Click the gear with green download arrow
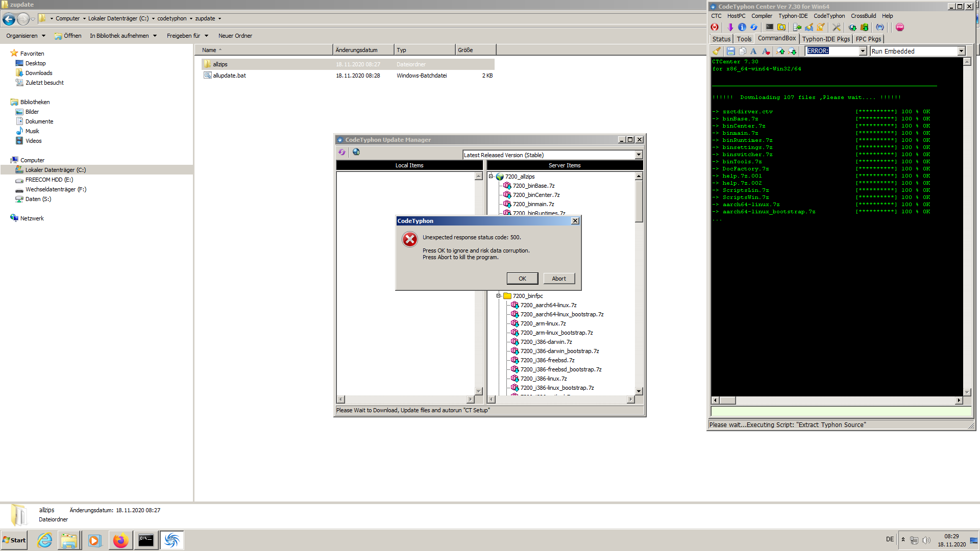This screenshot has width=980, height=551. coord(852,28)
